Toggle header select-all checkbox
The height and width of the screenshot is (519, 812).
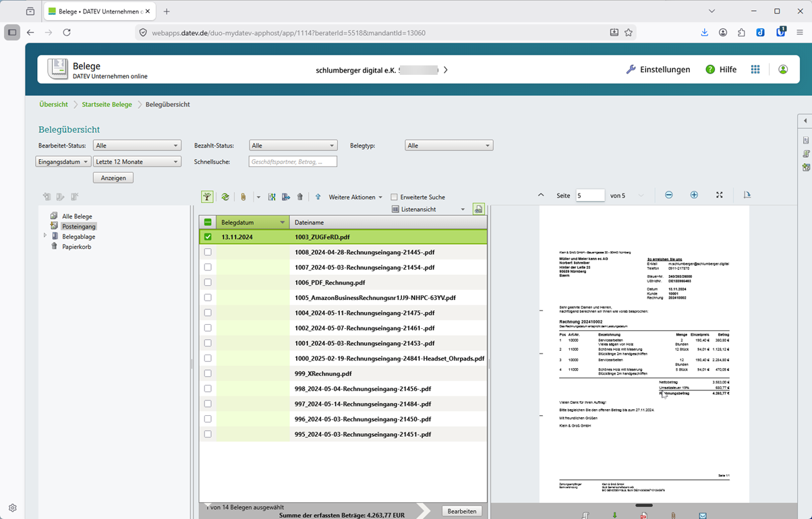coord(208,222)
